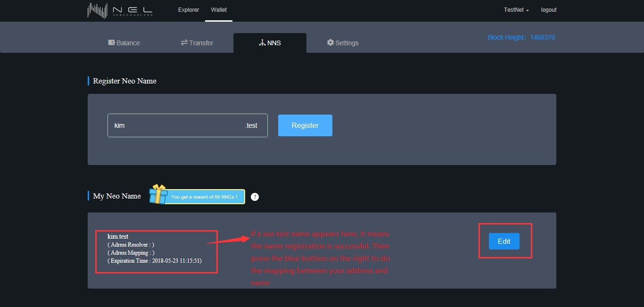Screen dimensions: 644x307
Task: Click the Adress Mapping line
Action: [x=131, y=253]
